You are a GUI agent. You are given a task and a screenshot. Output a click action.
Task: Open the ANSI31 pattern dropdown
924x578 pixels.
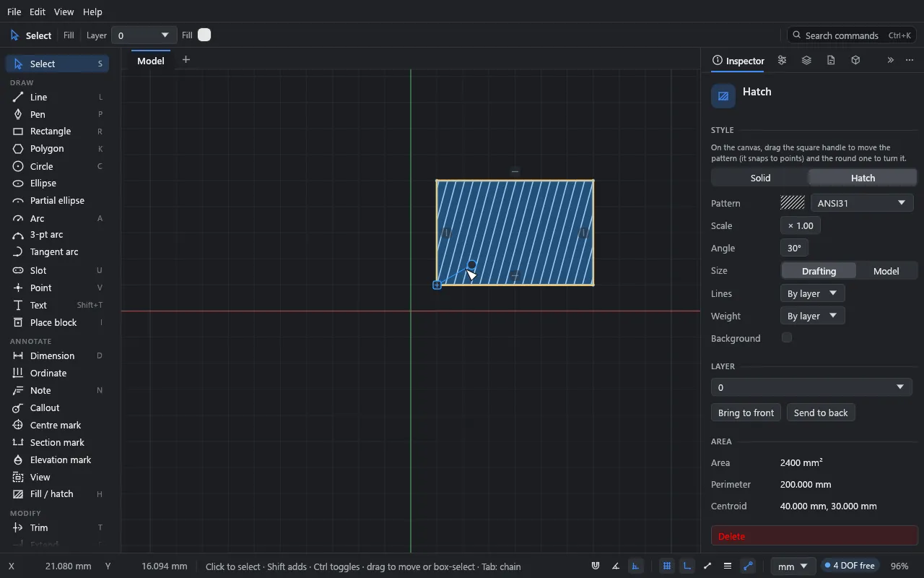(x=862, y=203)
